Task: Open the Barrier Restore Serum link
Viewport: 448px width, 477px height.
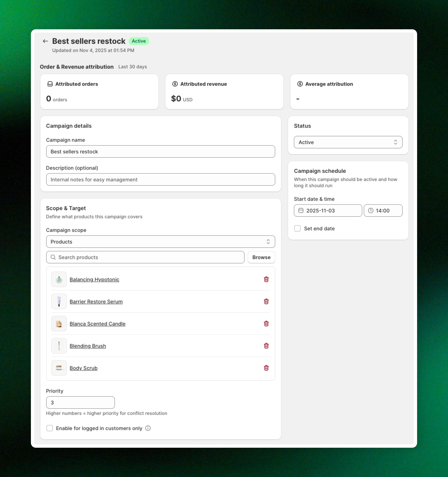Action: point(96,302)
